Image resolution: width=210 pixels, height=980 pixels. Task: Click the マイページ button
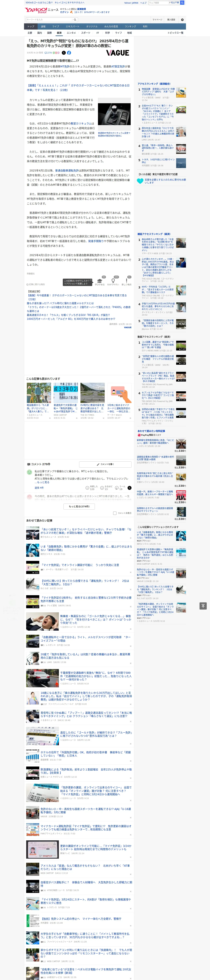click(157, 20)
